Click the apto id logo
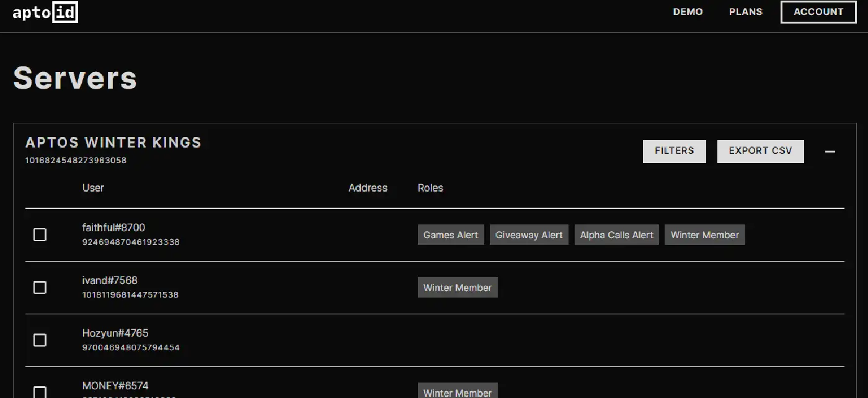The image size is (868, 398). point(45,12)
